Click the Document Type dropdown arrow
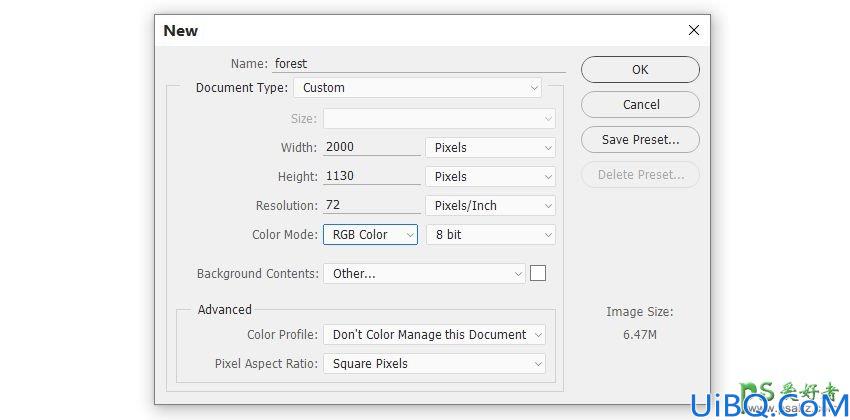Viewport: 850px width, 420px height. click(534, 88)
